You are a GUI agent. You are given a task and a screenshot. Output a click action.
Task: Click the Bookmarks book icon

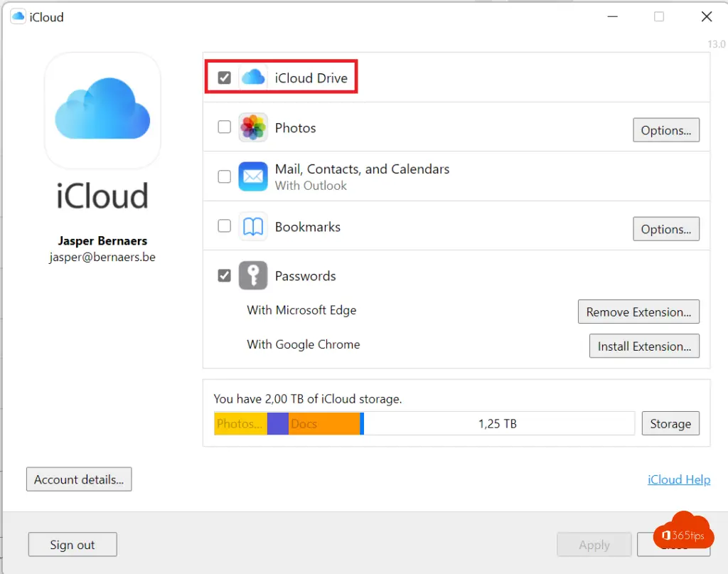(253, 227)
